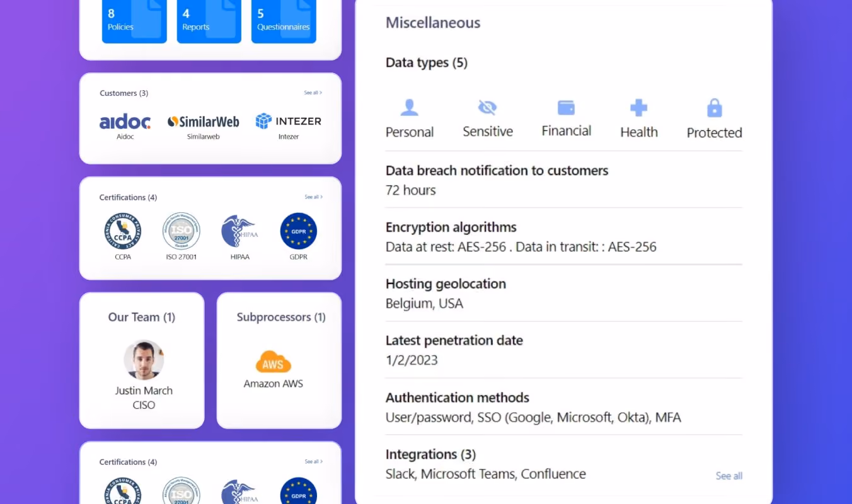Click the Encryption algorithms label
852x504 pixels.
coord(451,227)
